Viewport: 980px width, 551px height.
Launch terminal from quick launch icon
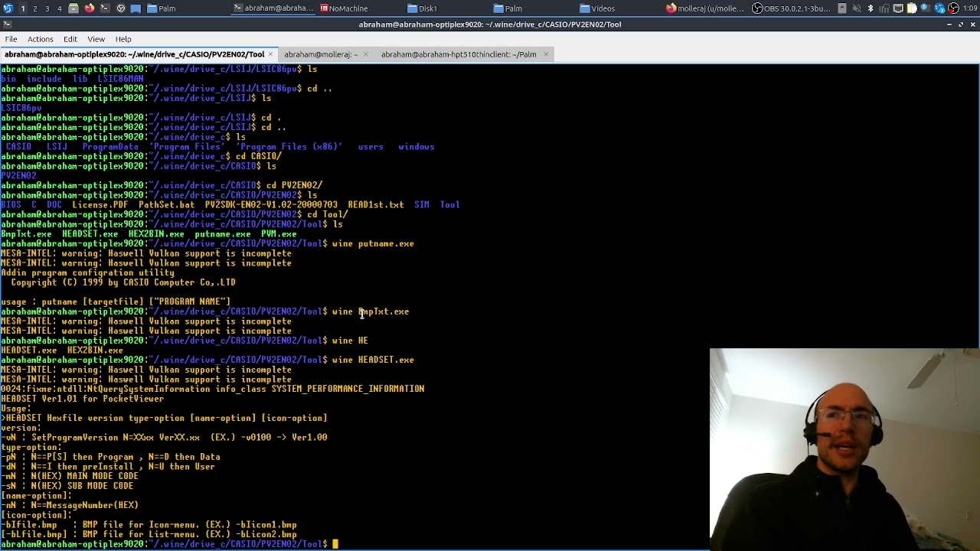click(x=104, y=8)
